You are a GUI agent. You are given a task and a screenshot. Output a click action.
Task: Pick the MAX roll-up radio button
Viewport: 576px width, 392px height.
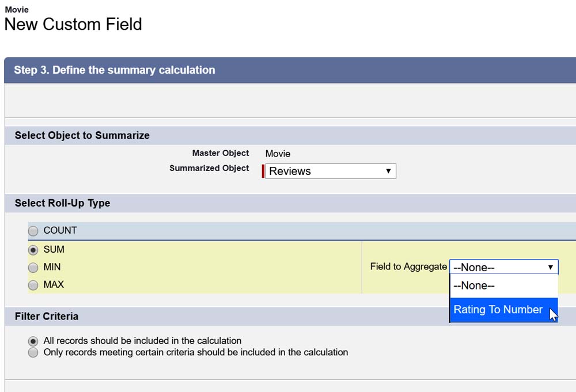pyautogui.click(x=33, y=285)
